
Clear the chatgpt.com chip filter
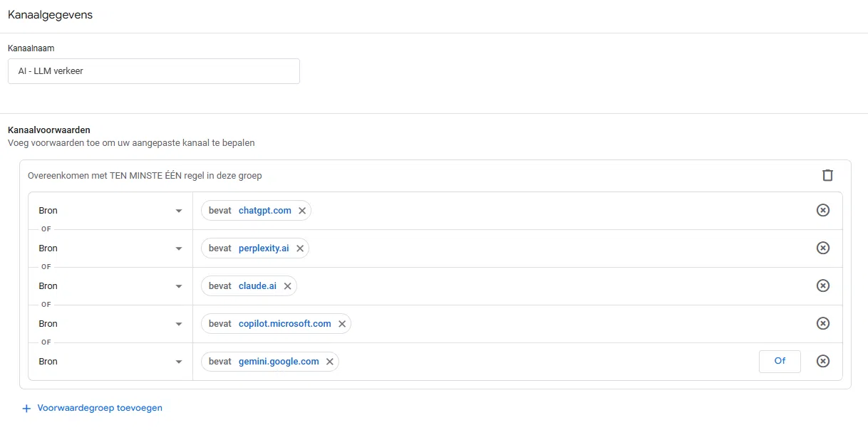[302, 211]
